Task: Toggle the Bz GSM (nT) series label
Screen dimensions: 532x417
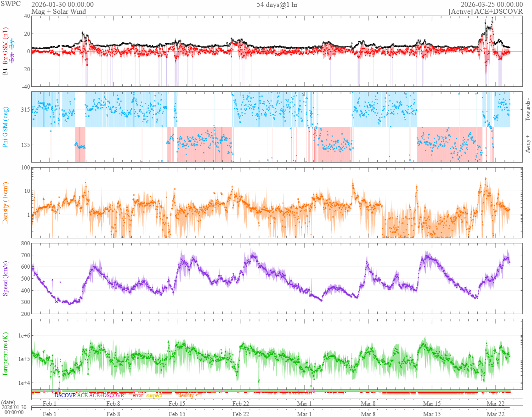Action: point(5,46)
